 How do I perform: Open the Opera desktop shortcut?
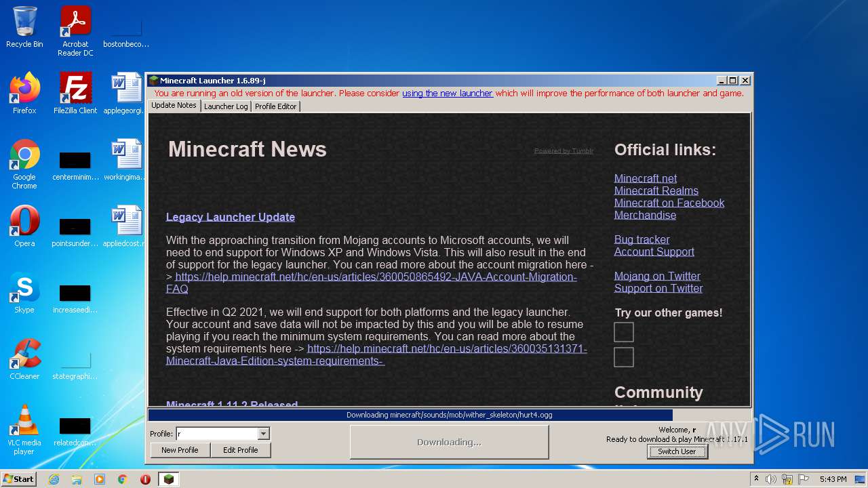[24, 226]
